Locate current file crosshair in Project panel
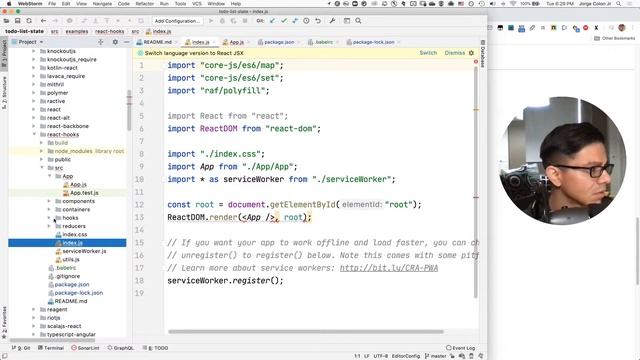Screen dimensions: 640x360 pos(101,42)
